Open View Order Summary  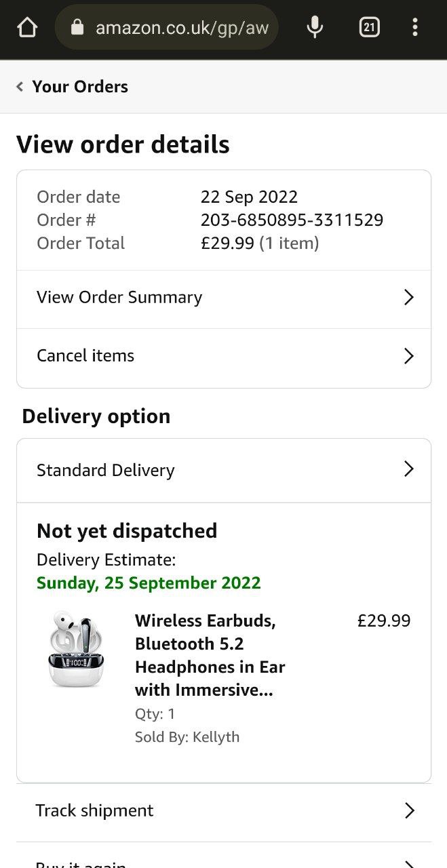119,298
